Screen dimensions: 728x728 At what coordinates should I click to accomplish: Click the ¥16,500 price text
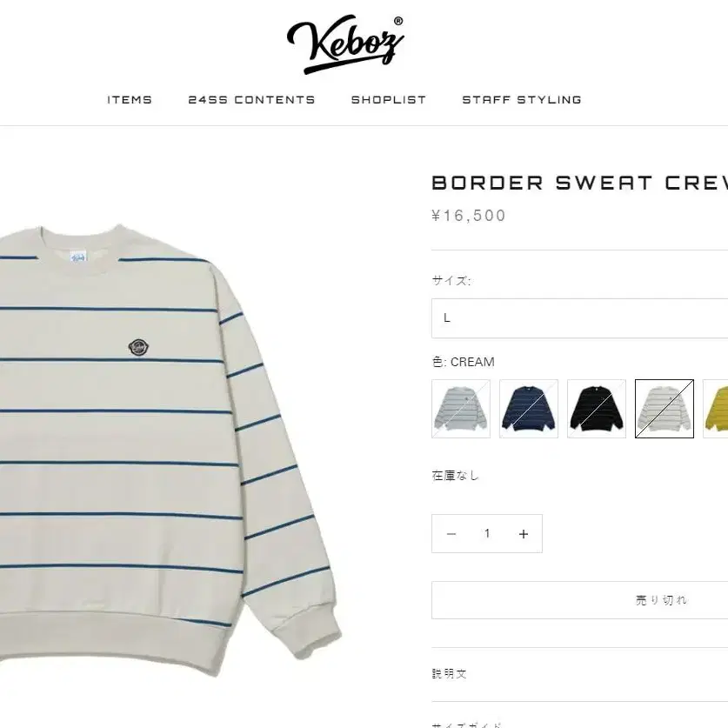(469, 216)
